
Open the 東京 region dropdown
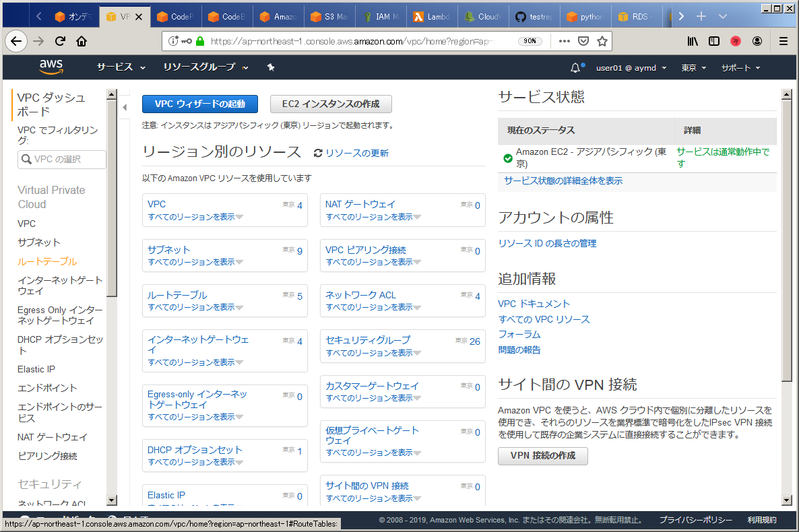point(693,68)
